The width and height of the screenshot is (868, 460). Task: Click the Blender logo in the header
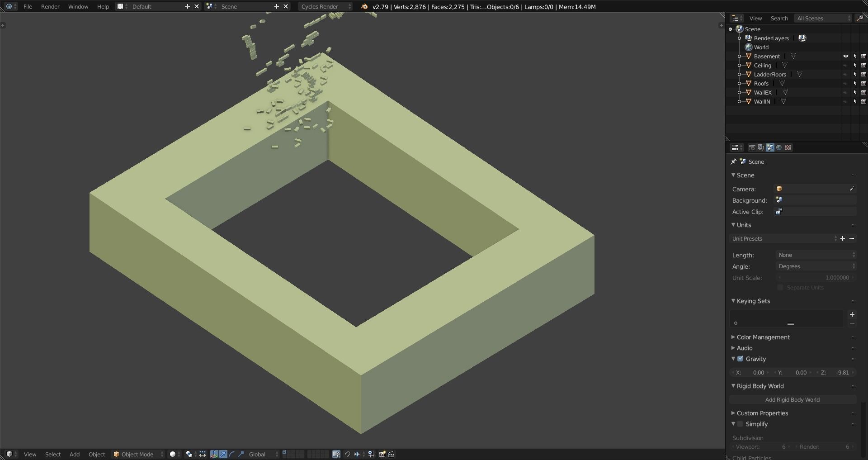tap(364, 6)
